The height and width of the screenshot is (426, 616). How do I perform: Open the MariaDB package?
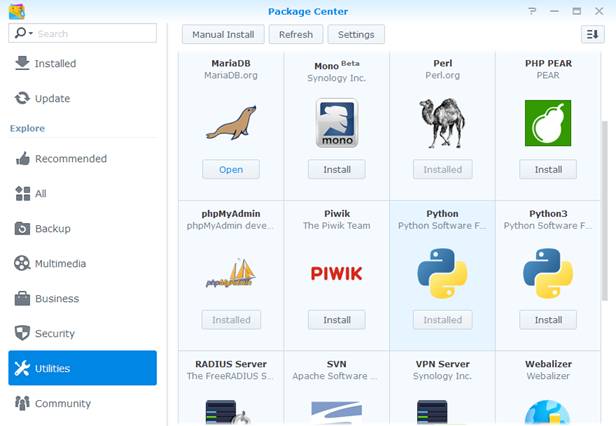coord(231,169)
